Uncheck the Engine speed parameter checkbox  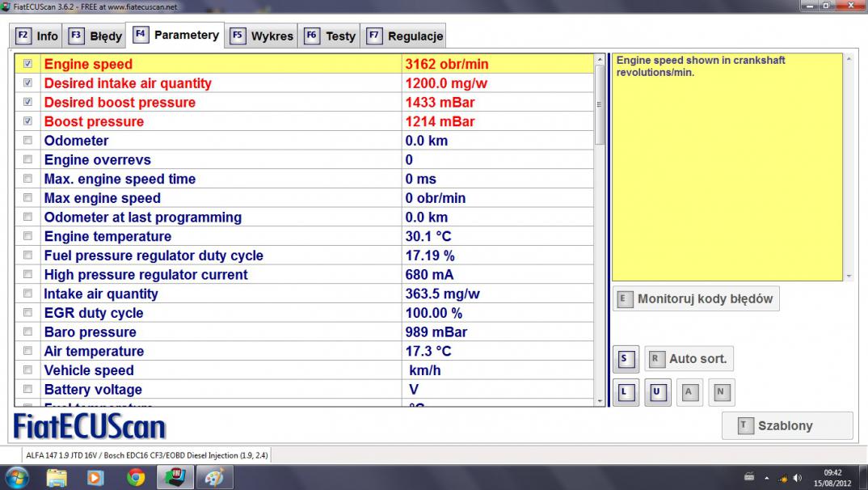click(28, 64)
